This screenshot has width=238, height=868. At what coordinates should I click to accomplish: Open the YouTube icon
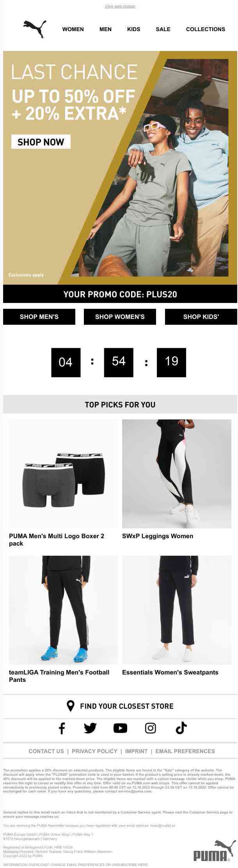(120, 728)
